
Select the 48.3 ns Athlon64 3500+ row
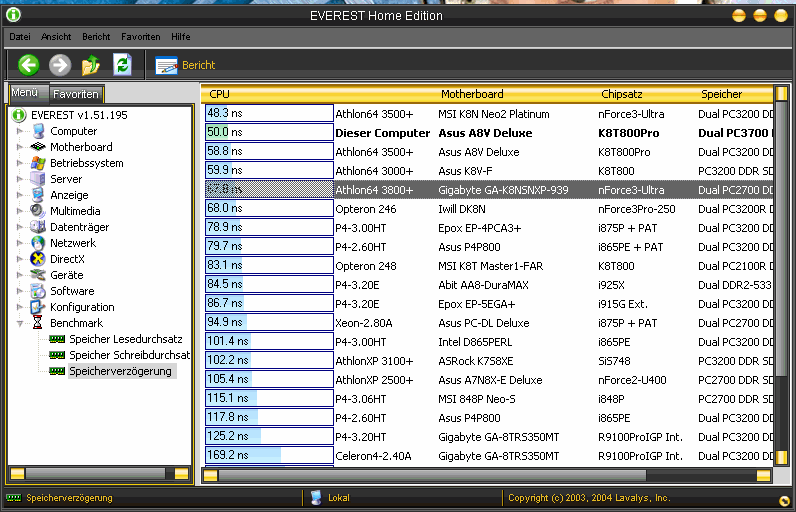tap(488, 114)
